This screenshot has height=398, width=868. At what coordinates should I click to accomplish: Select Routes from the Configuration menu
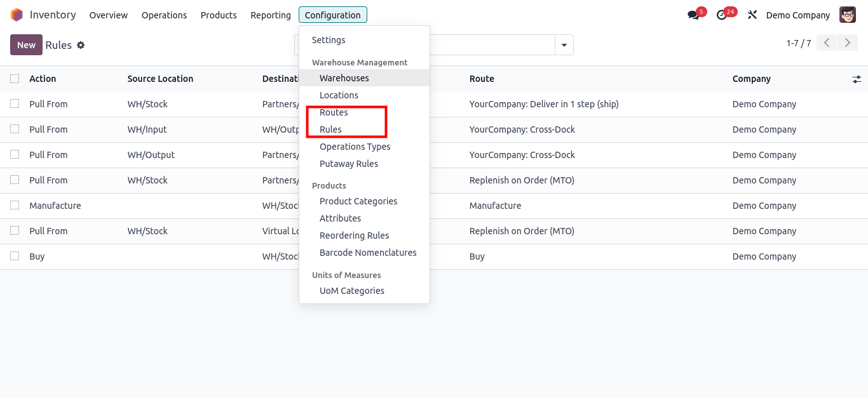click(334, 112)
